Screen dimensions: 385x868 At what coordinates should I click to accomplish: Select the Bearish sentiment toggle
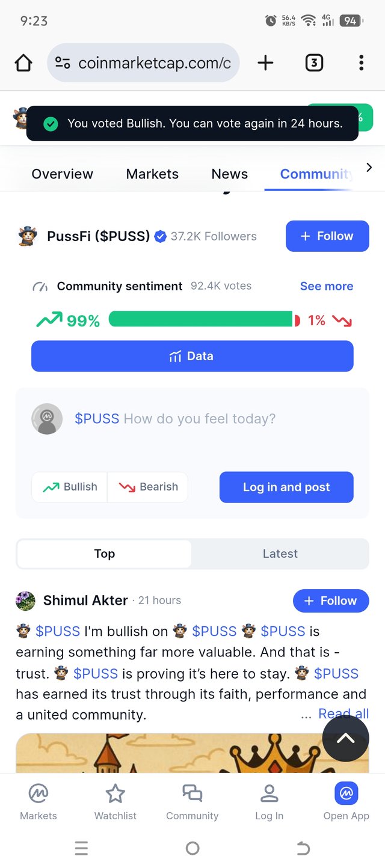click(147, 487)
